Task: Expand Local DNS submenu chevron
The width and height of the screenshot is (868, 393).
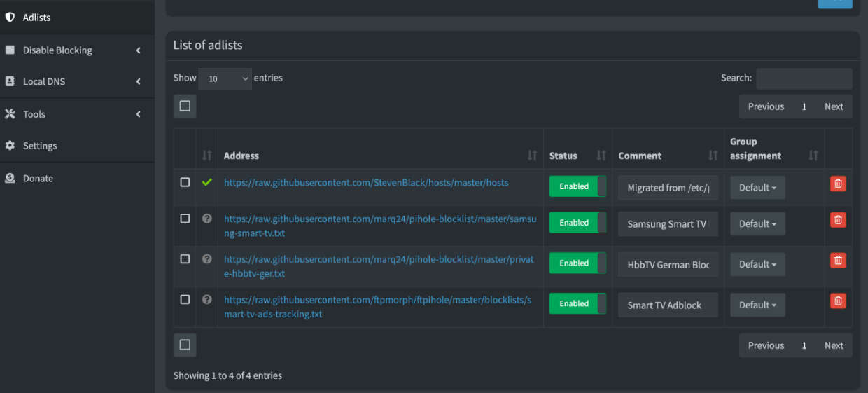Action: 139,82
